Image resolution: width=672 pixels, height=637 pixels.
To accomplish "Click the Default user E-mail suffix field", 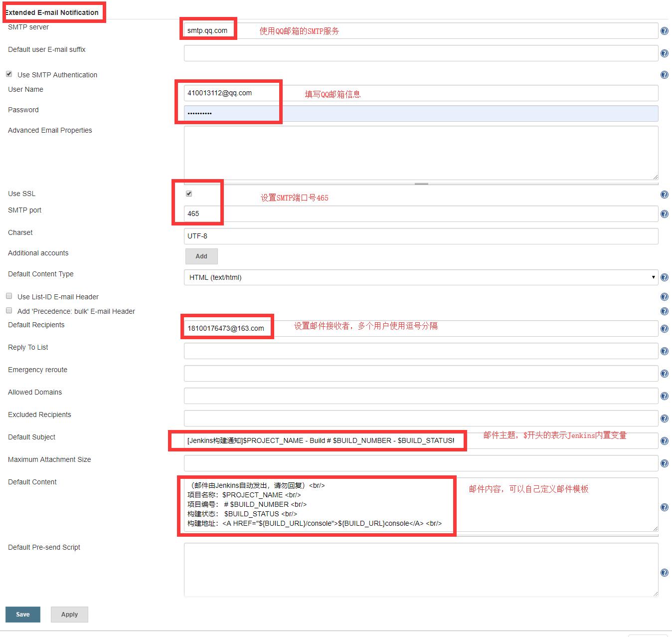I will (x=421, y=53).
